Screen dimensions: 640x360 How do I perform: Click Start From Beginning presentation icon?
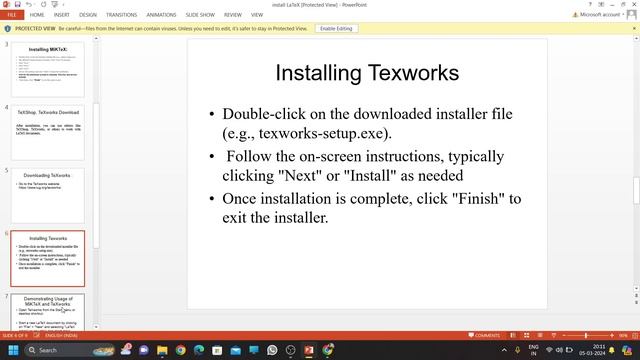[55, 4]
